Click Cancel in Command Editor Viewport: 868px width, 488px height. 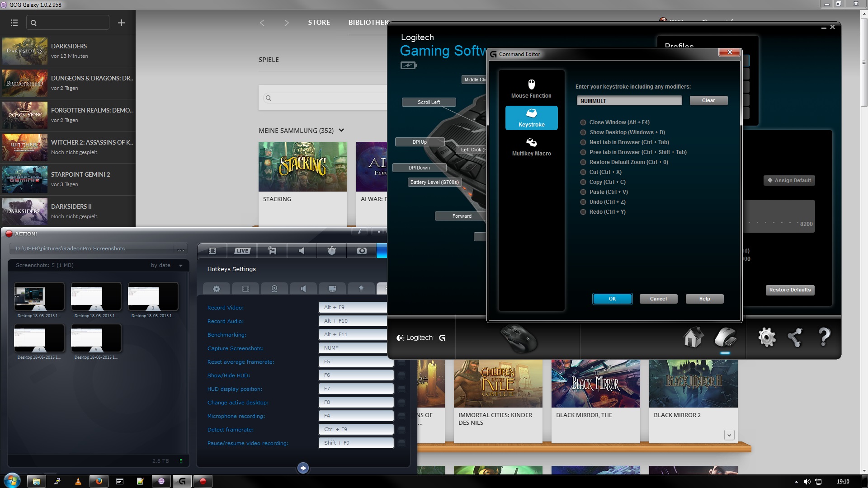pyautogui.click(x=658, y=299)
